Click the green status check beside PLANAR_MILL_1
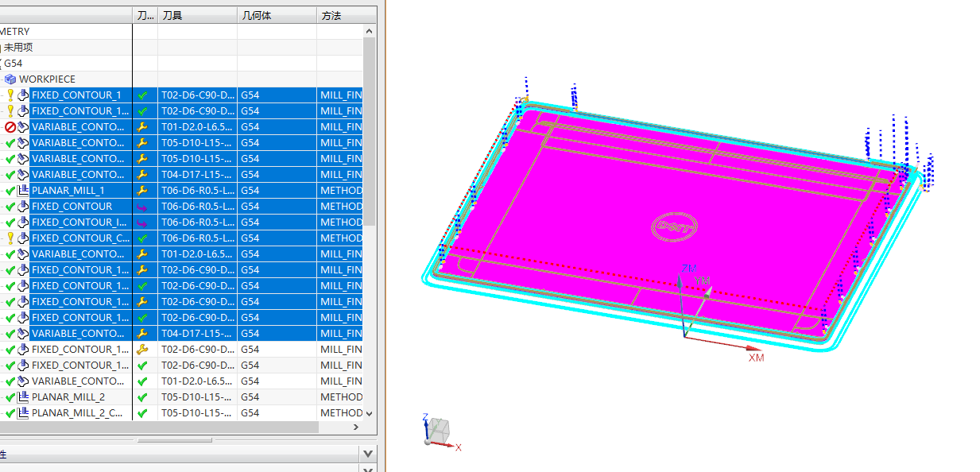980x472 pixels. click(10, 191)
